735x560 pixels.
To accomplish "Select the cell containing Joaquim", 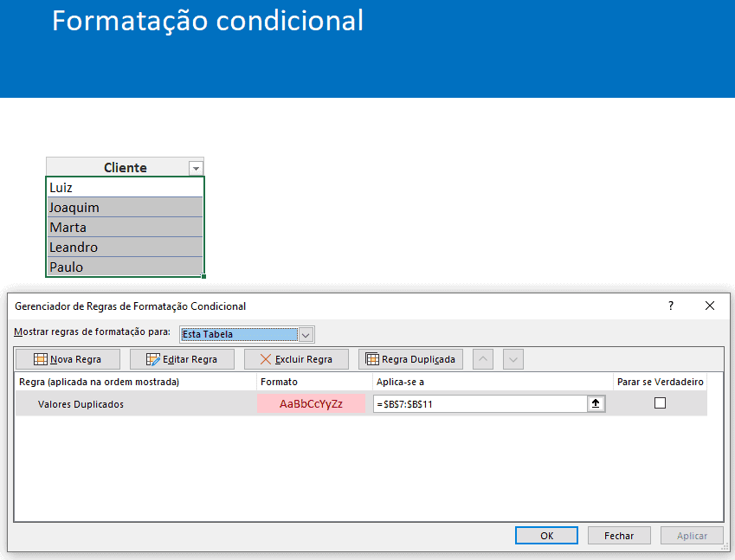I will (126, 207).
